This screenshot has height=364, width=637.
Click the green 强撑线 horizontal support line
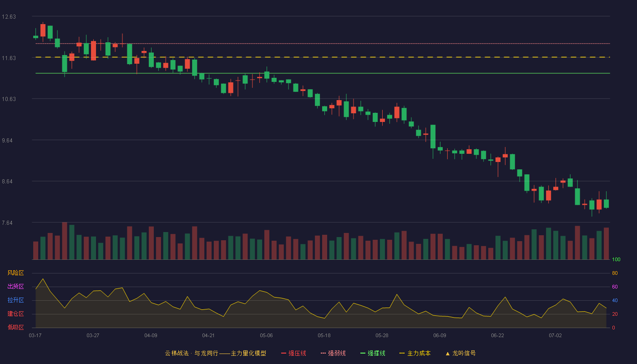[x=323, y=73]
